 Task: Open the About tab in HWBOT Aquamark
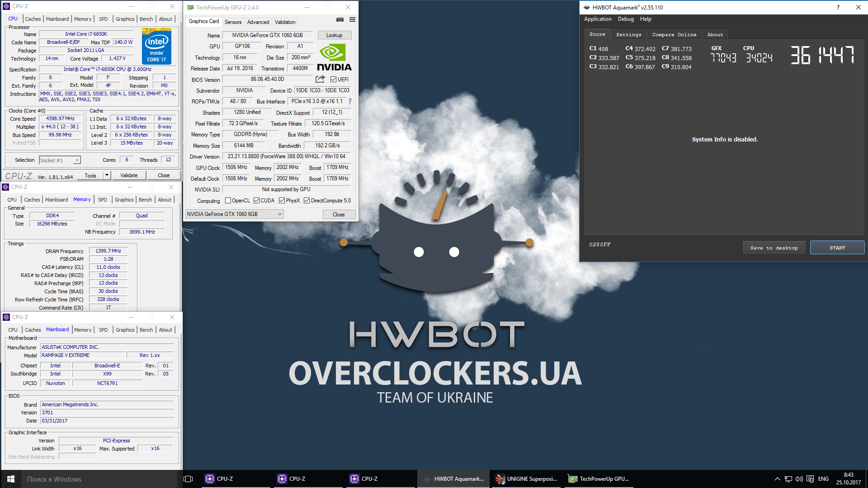[715, 34]
